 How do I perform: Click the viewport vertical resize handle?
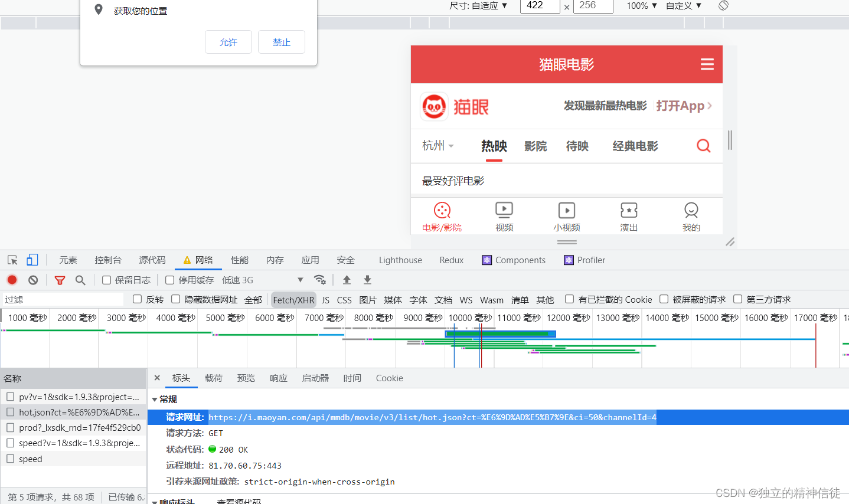(567, 242)
